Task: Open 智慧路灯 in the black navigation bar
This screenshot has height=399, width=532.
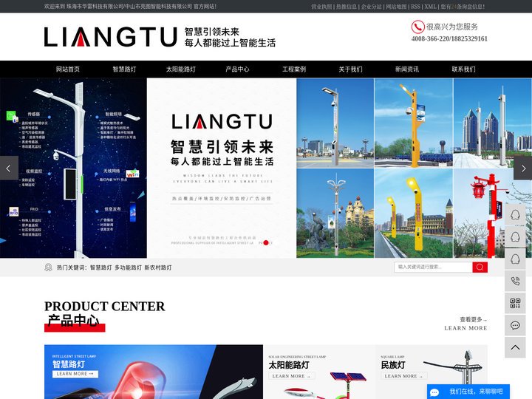Action: pyautogui.click(x=124, y=69)
